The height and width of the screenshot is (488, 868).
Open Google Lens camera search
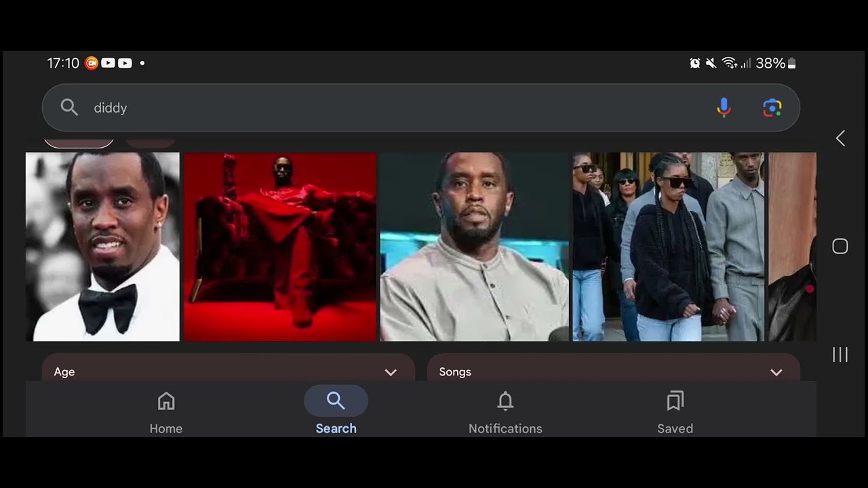(x=772, y=107)
